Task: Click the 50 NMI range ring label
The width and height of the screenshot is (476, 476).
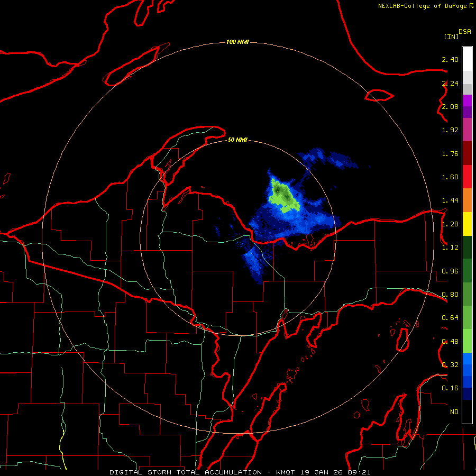Action: click(237, 140)
